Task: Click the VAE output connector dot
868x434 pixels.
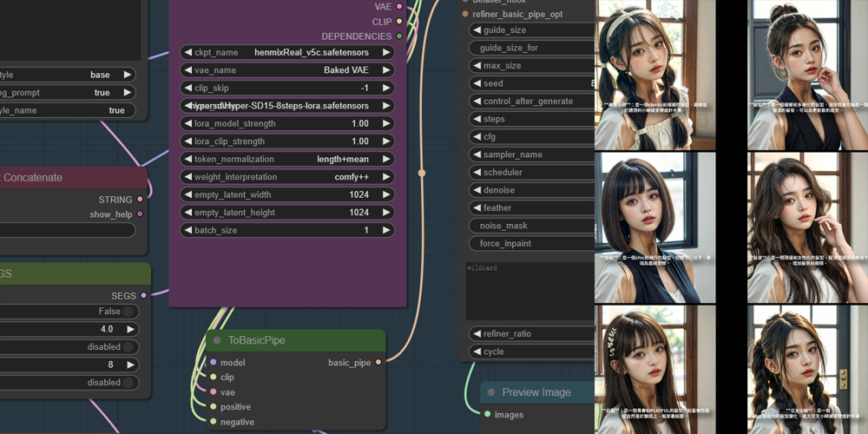Action: pos(399,7)
